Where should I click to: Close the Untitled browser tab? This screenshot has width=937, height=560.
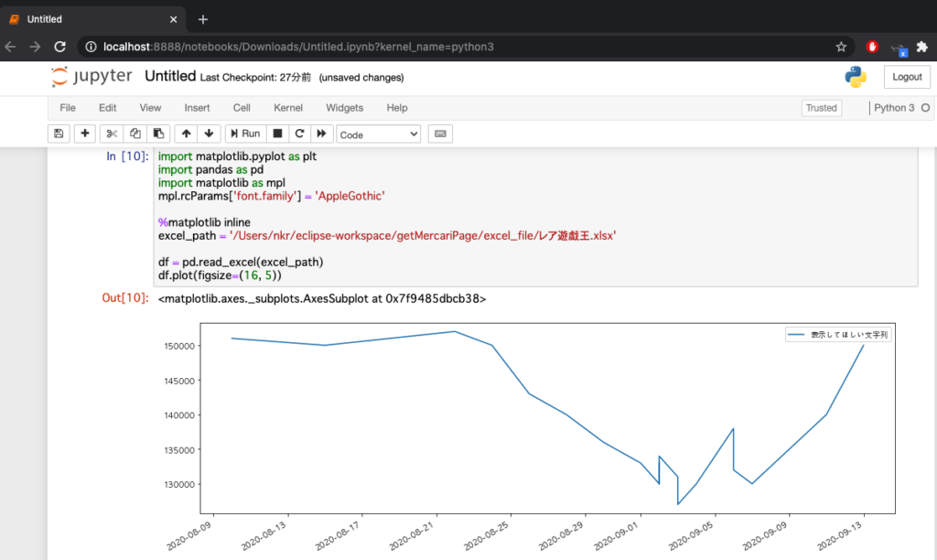point(173,19)
